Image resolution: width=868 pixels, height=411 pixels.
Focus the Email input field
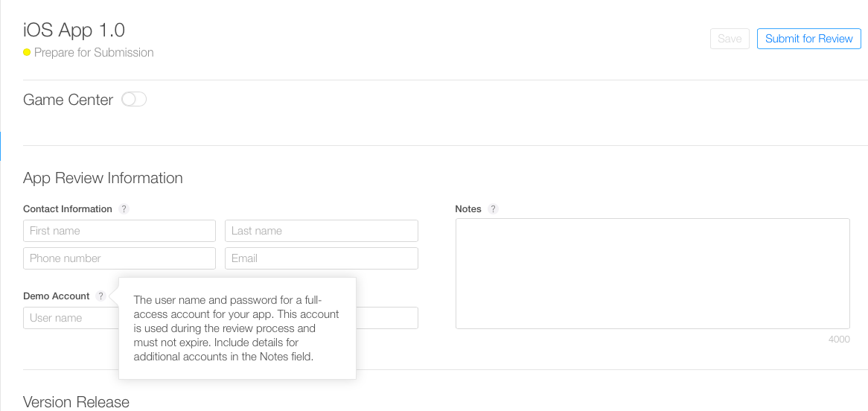point(321,258)
